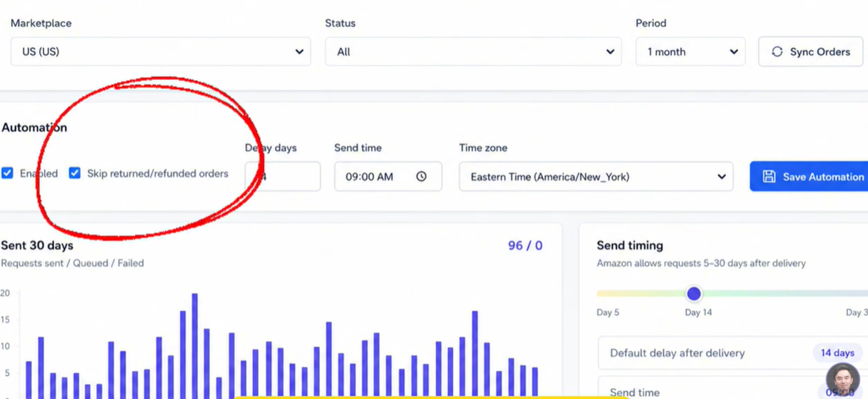Click the Send time field showing 09:00 AM
This screenshot has width=868, height=399.
coord(388,177)
